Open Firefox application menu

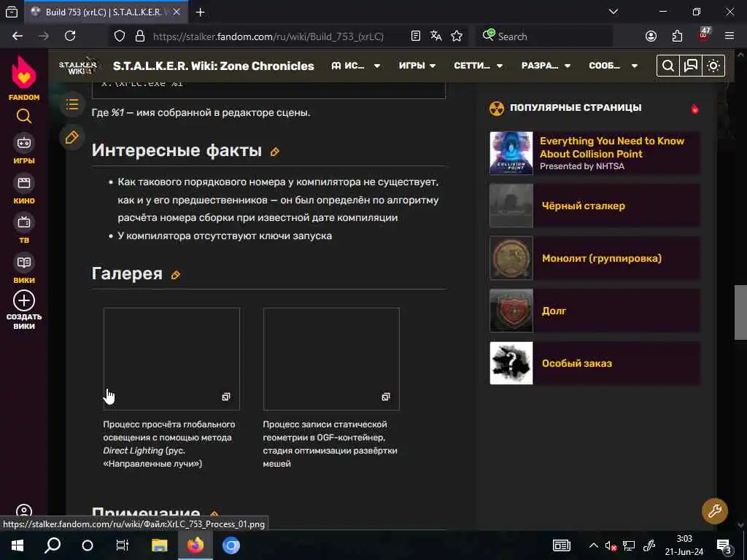(729, 36)
